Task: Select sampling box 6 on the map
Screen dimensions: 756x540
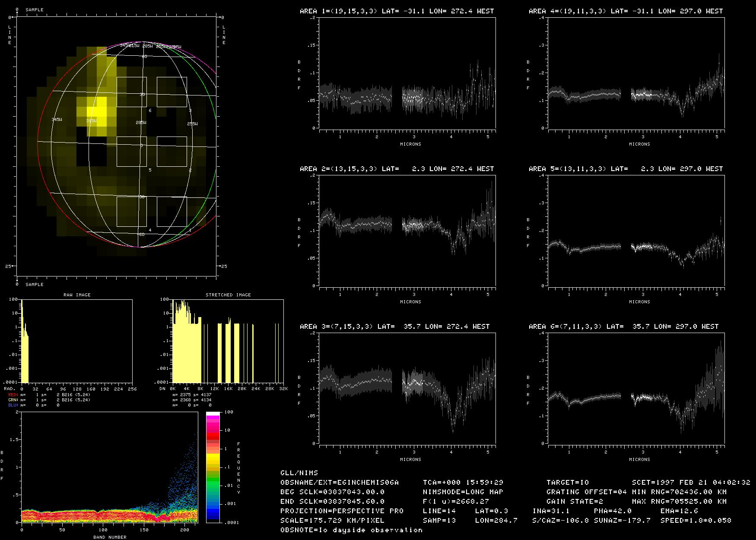Action: [x=132, y=92]
